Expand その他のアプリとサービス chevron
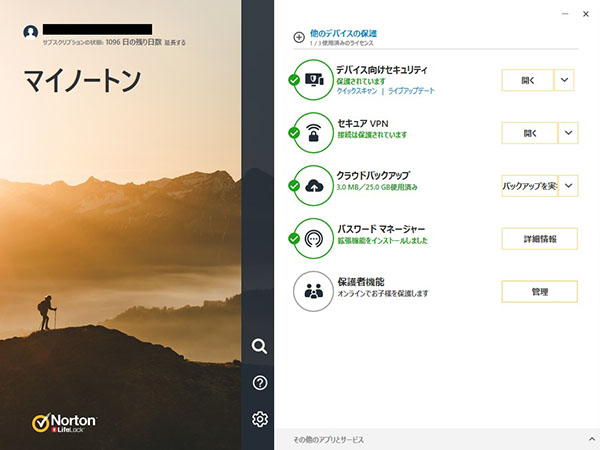600x450 pixels. pyautogui.click(x=592, y=439)
